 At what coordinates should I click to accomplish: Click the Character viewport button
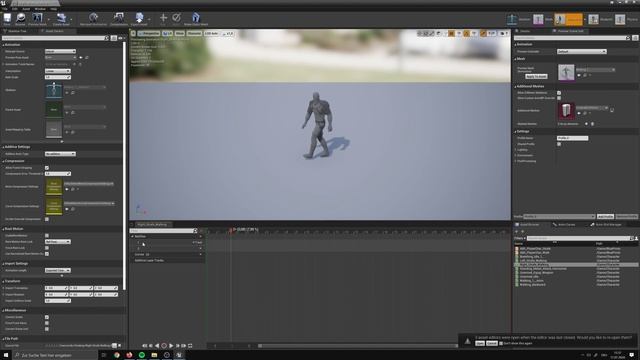coord(194,33)
